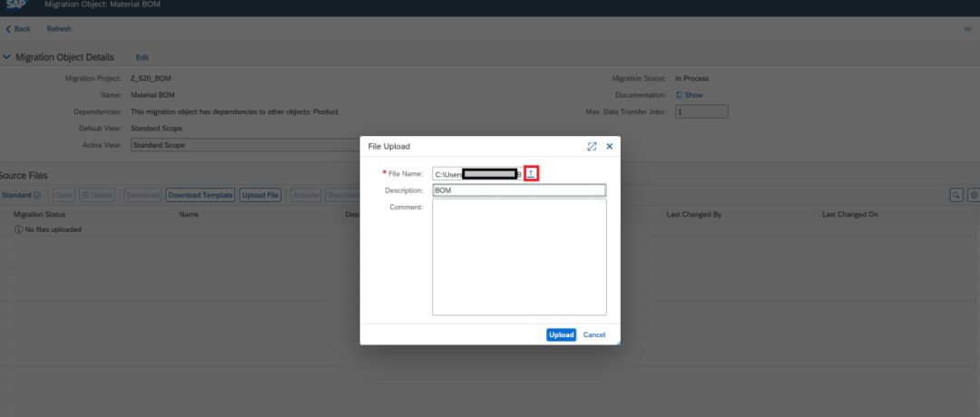The image size is (980, 417).
Task: Click the Open toolbar button
Action: click(x=64, y=196)
